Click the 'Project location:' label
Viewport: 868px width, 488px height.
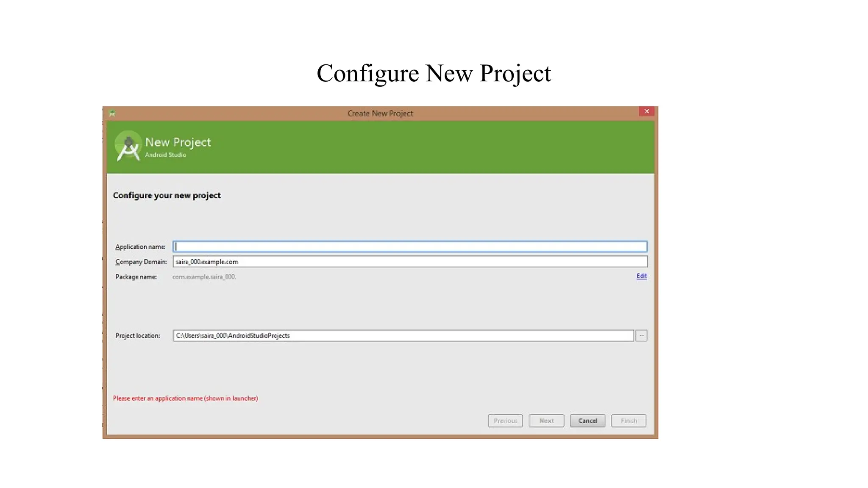click(x=137, y=335)
